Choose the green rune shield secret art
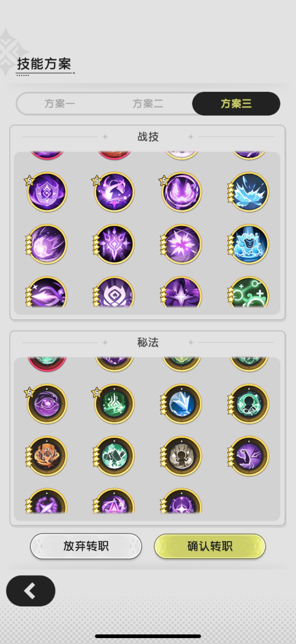Screen dimensions: 296x644 (114, 404)
